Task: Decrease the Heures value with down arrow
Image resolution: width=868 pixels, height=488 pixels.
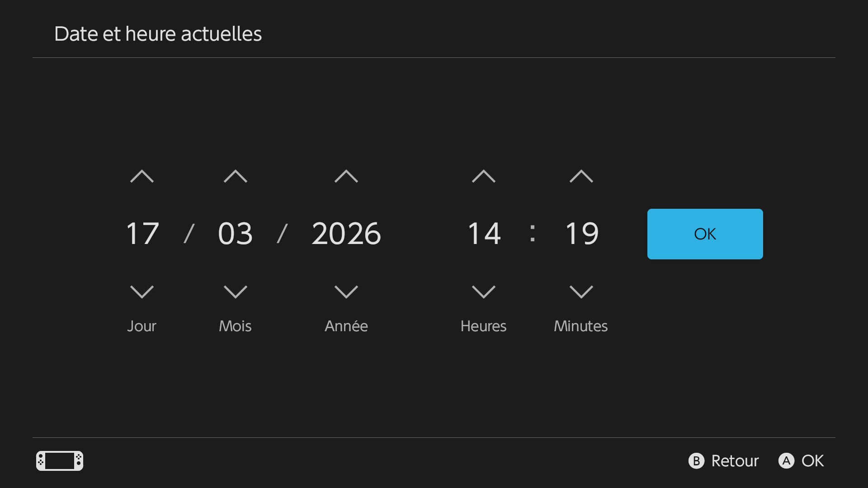Action: click(483, 291)
